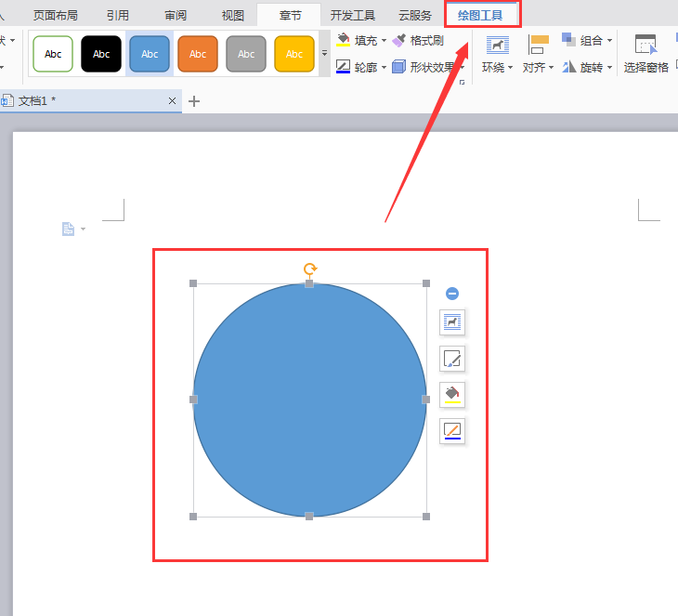Click the left-middle resize handle
678x616 pixels.
193,400
